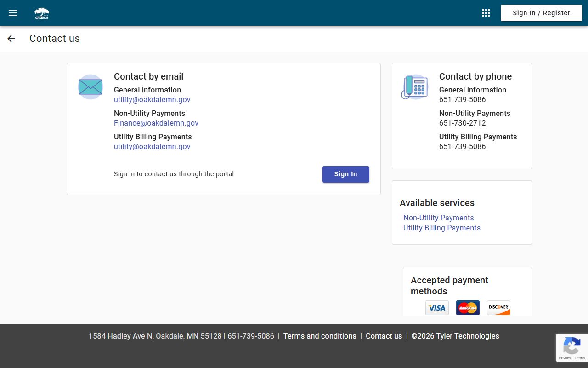
Task: Click Contact us link in footer
Action: pyautogui.click(x=384, y=336)
